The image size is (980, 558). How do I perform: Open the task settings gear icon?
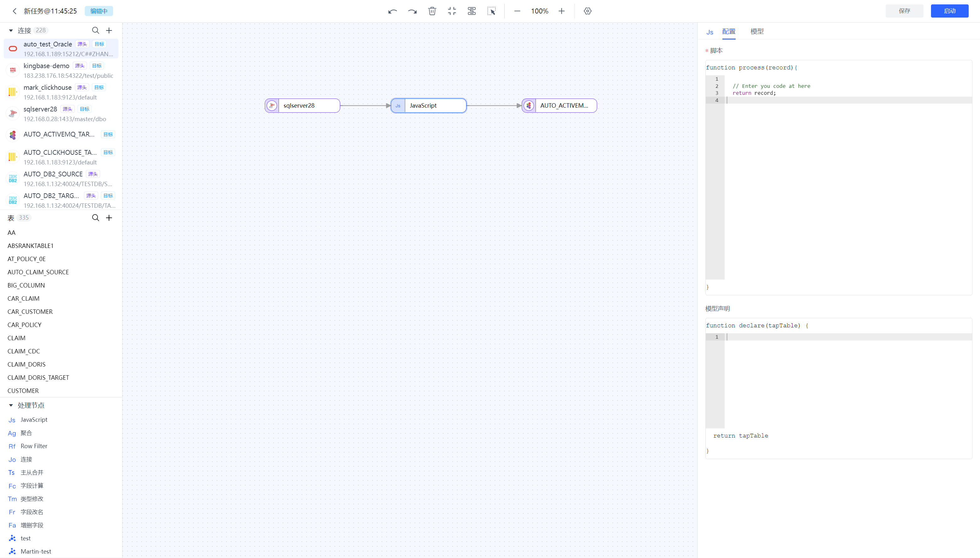click(x=588, y=11)
